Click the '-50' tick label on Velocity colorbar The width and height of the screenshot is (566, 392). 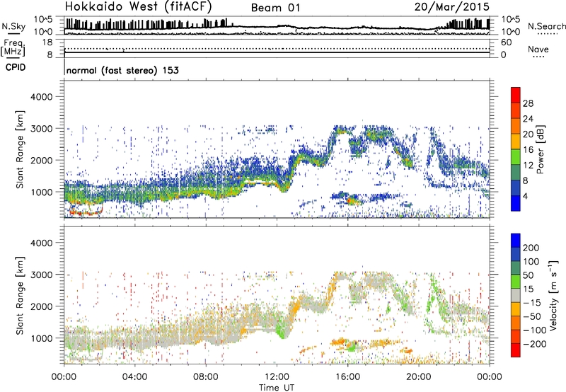pyautogui.click(x=533, y=316)
